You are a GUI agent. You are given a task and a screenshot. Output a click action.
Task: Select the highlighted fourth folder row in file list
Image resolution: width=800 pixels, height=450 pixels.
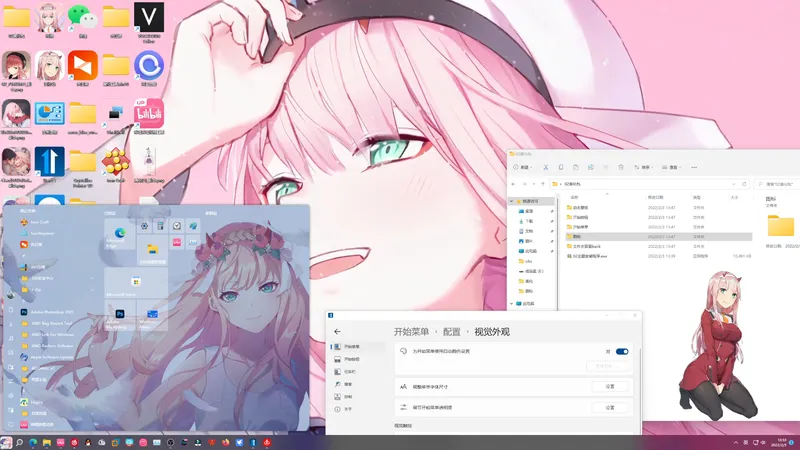click(x=658, y=236)
